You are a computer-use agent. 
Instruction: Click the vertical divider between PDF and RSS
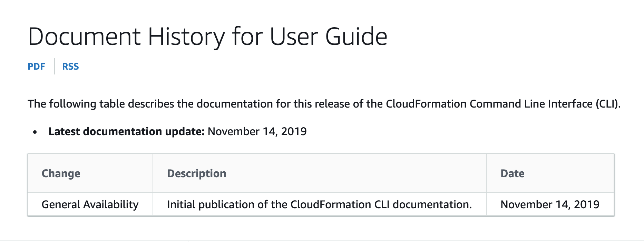point(55,66)
